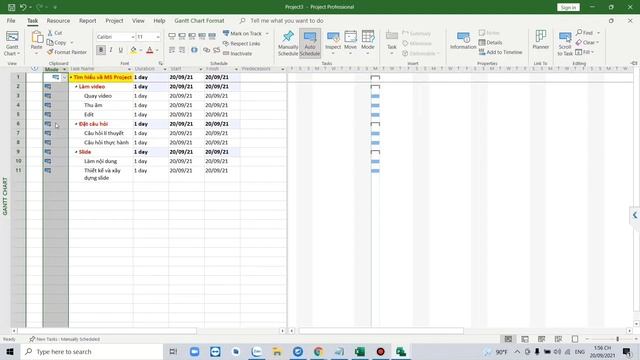
Task: Open the Task Mode column filter dropdown
Action: pos(64,69)
